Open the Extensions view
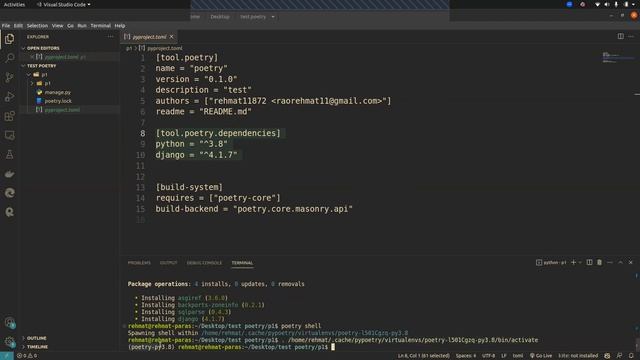 [x=9, y=116]
